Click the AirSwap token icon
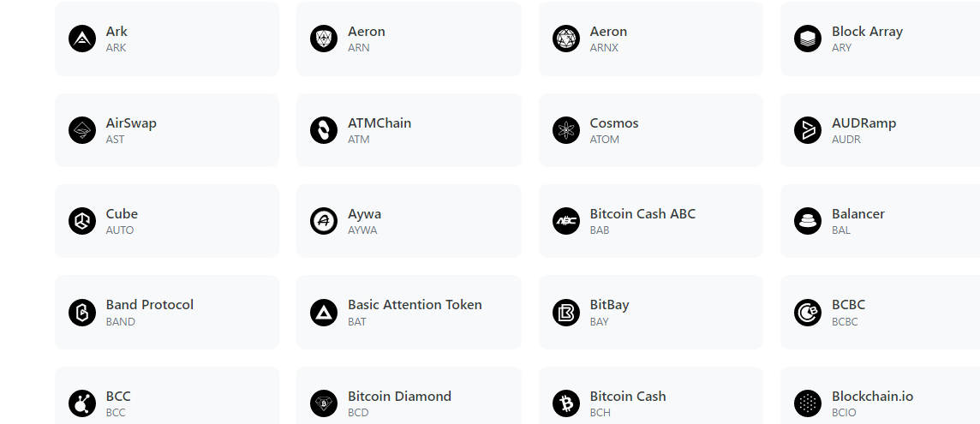 coord(82,130)
